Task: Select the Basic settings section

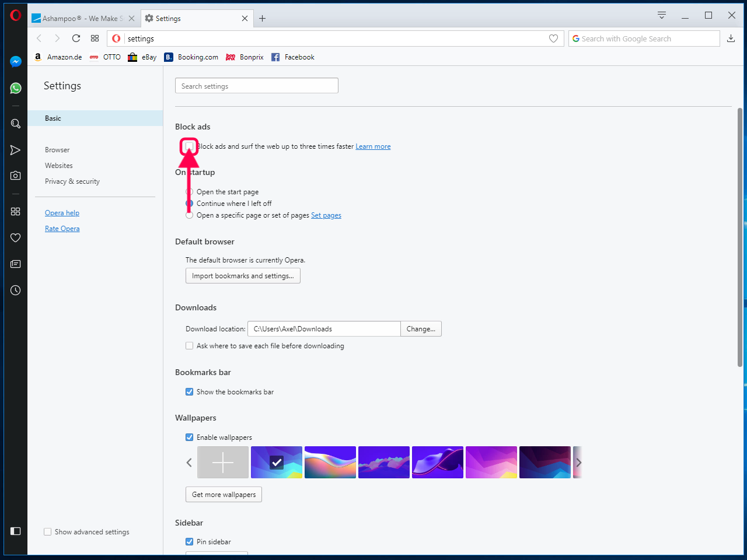Action: (x=95, y=118)
